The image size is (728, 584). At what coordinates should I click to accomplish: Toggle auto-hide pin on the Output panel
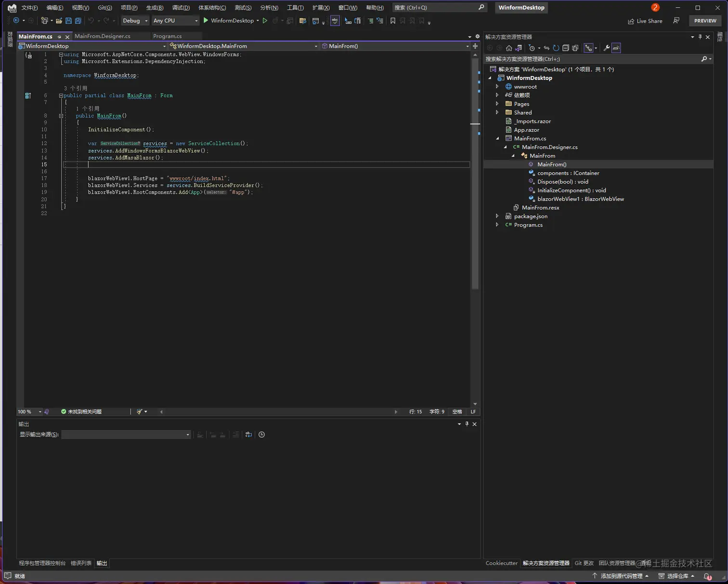tap(467, 424)
